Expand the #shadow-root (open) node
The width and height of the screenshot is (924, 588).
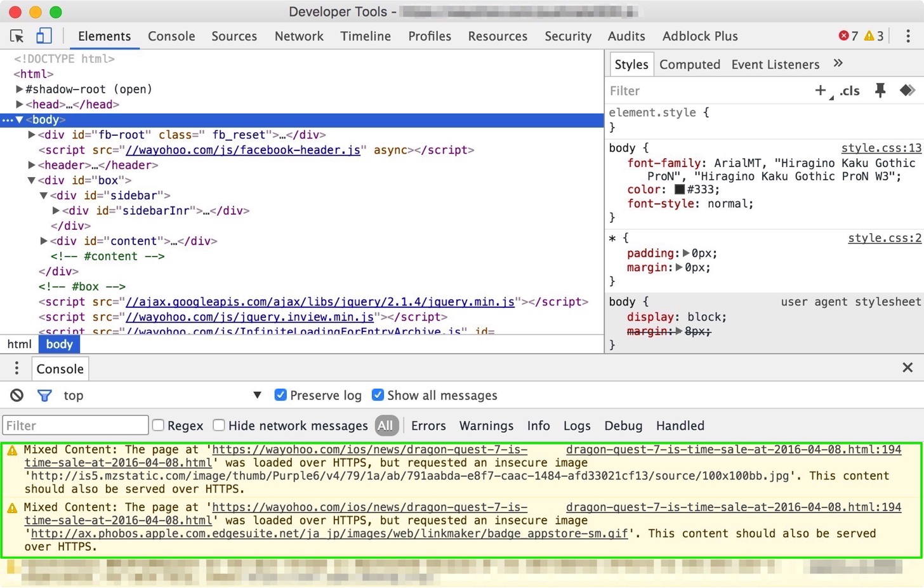click(19, 89)
